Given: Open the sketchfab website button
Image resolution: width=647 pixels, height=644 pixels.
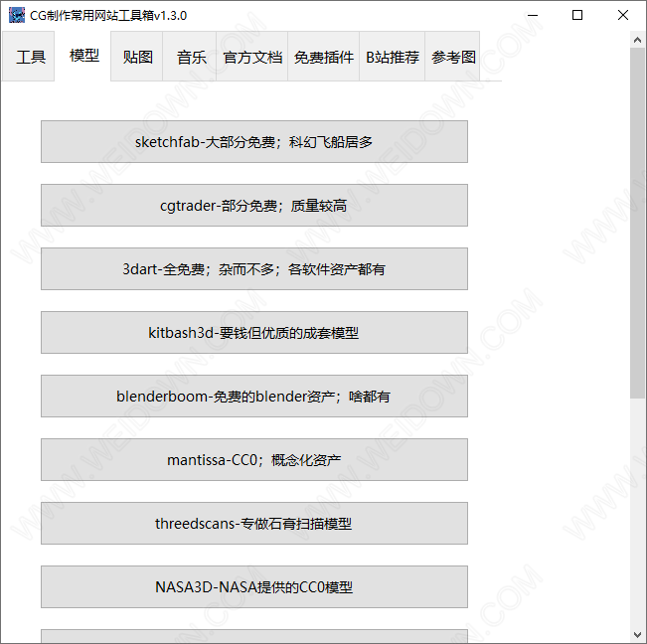Looking at the screenshot, I should pos(253,142).
